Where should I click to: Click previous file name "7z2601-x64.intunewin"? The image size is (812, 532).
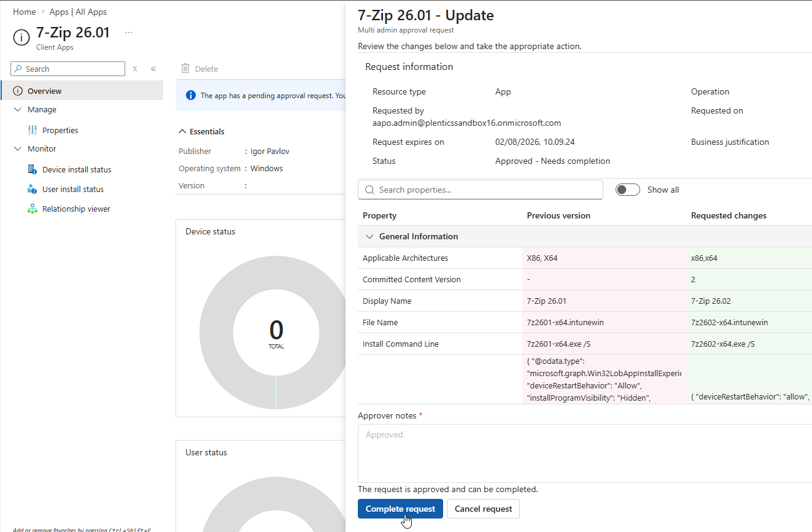coord(565,322)
